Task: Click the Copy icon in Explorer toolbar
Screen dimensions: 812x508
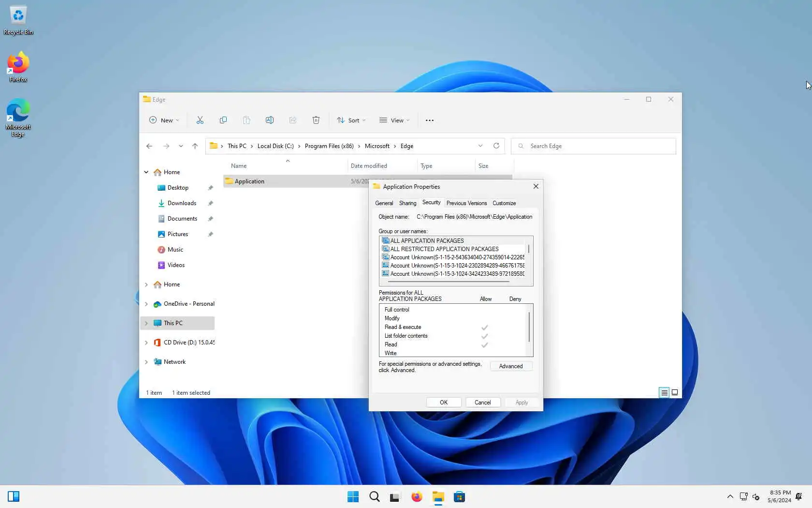Action: [223, 120]
